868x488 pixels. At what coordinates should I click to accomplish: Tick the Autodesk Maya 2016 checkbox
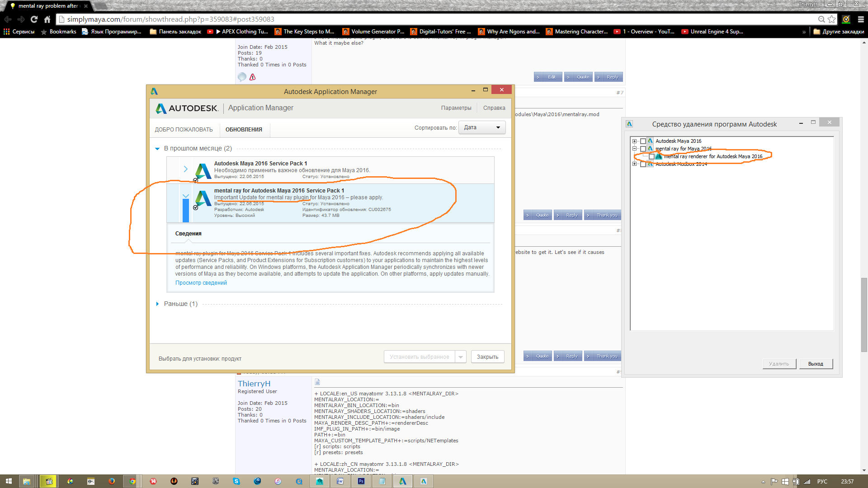tap(643, 141)
